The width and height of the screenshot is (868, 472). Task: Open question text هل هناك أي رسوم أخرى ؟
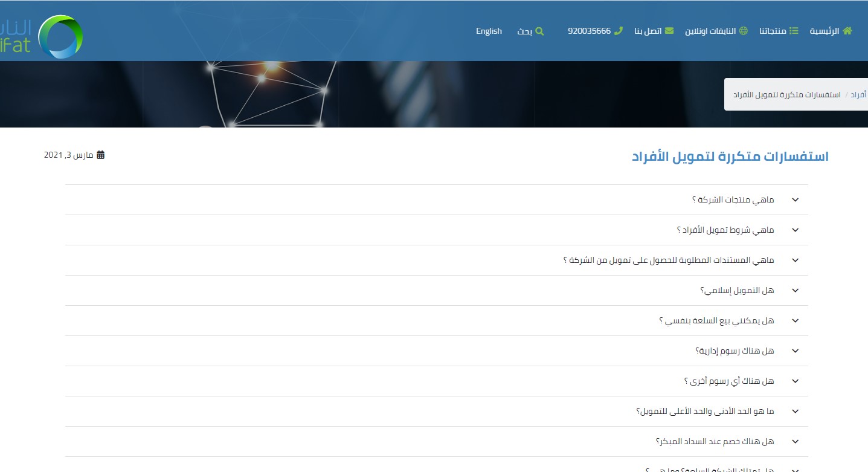729,381
